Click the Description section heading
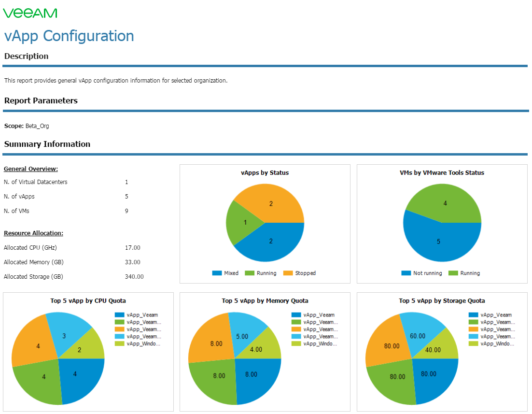The image size is (532, 414). (x=27, y=56)
